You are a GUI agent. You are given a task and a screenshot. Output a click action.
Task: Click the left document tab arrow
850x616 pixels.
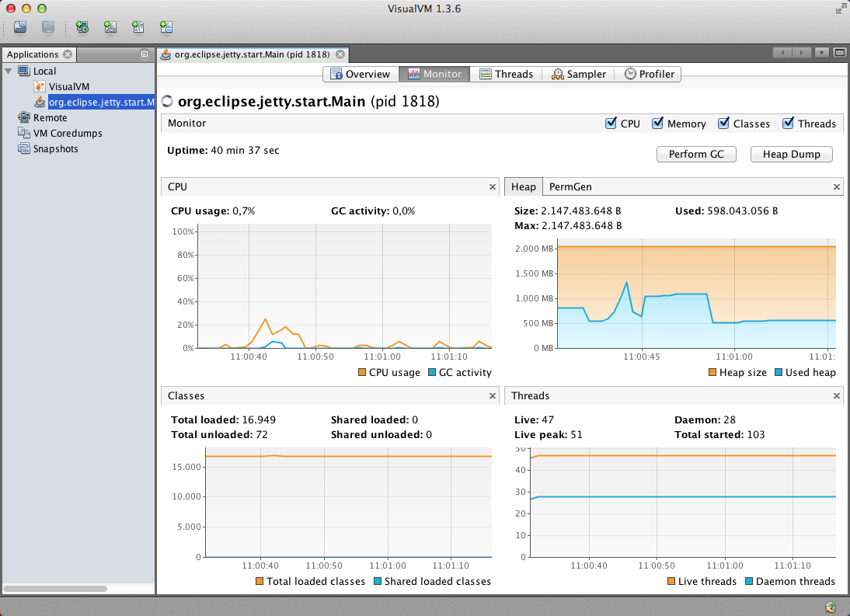(x=782, y=53)
